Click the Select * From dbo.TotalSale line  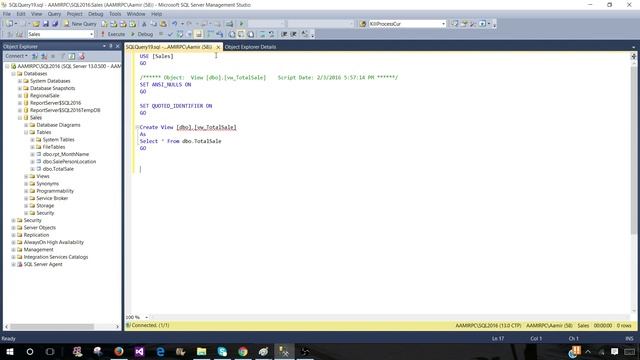180,141
